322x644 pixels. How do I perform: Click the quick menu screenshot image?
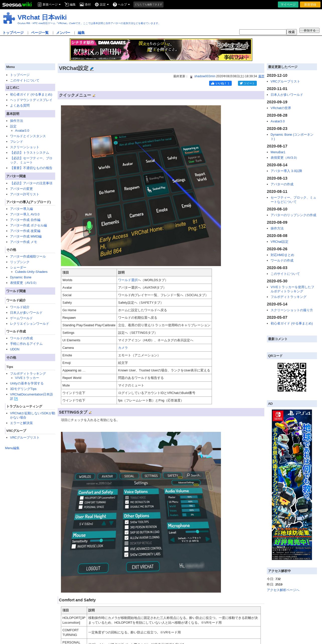click(141, 186)
